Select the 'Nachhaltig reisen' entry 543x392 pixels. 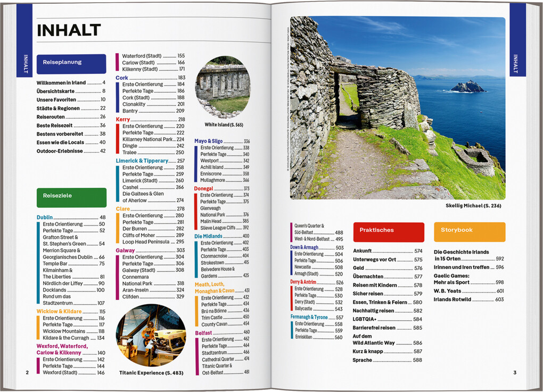click(388, 311)
